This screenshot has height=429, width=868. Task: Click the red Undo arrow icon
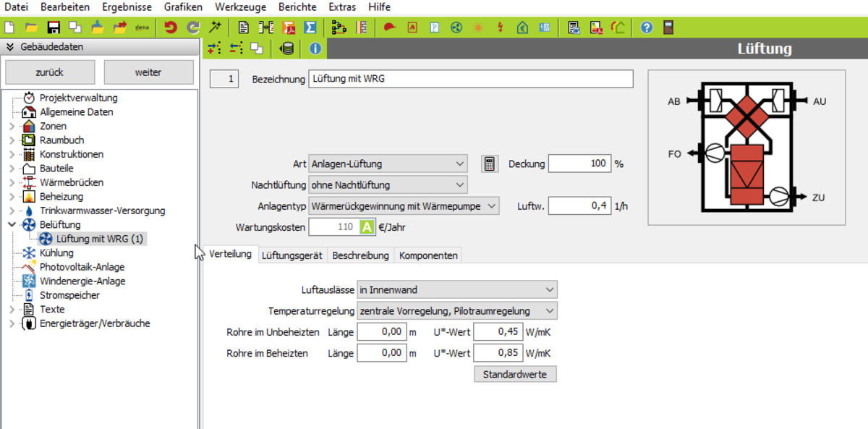(x=171, y=27)
